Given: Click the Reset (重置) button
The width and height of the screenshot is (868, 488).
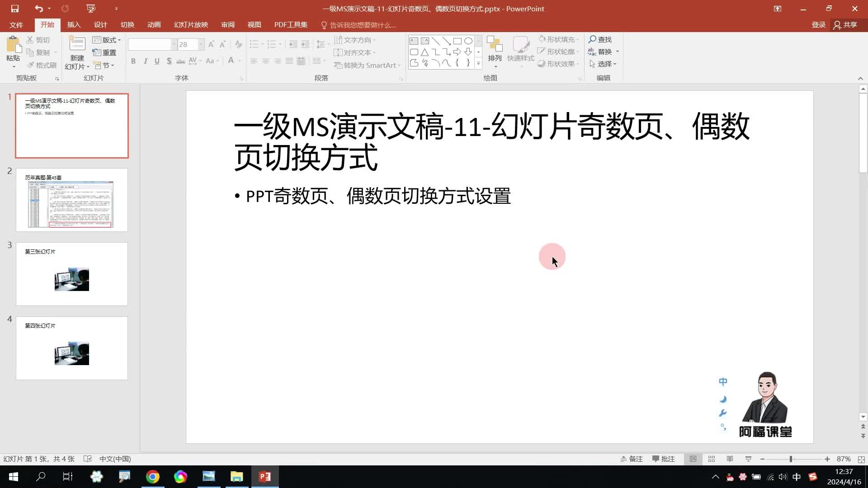Looking at the screenshot, I should (104, 53).
